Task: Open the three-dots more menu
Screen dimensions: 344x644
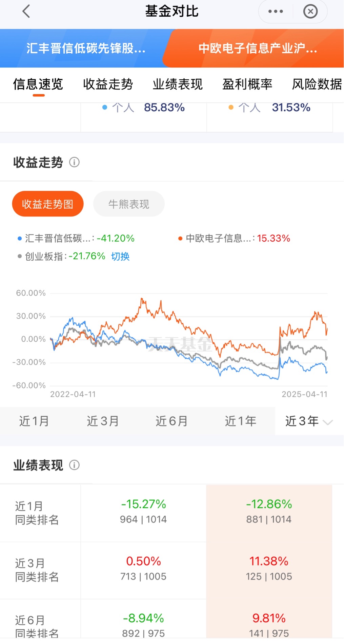Action: [x=276, y=11]
